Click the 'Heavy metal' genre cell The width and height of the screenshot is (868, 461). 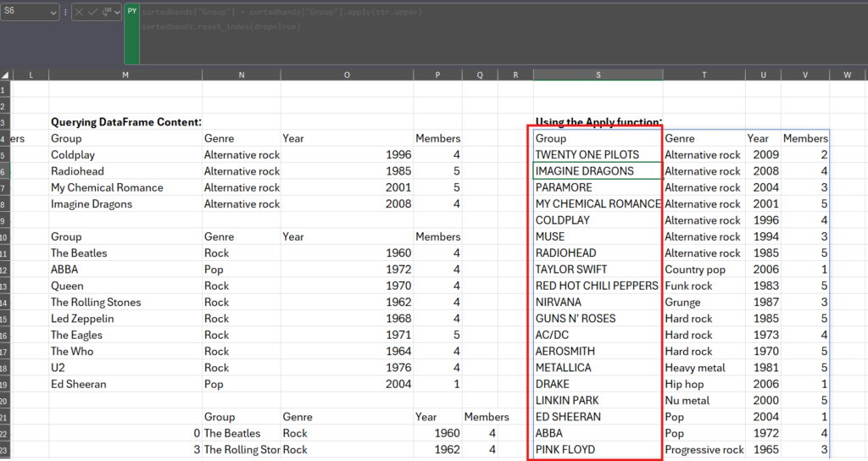pos(704,368)
